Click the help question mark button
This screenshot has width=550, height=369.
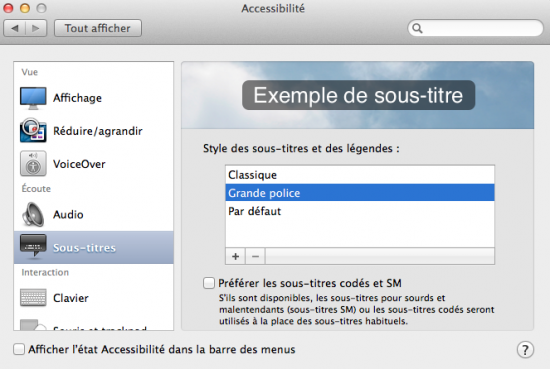525,350
